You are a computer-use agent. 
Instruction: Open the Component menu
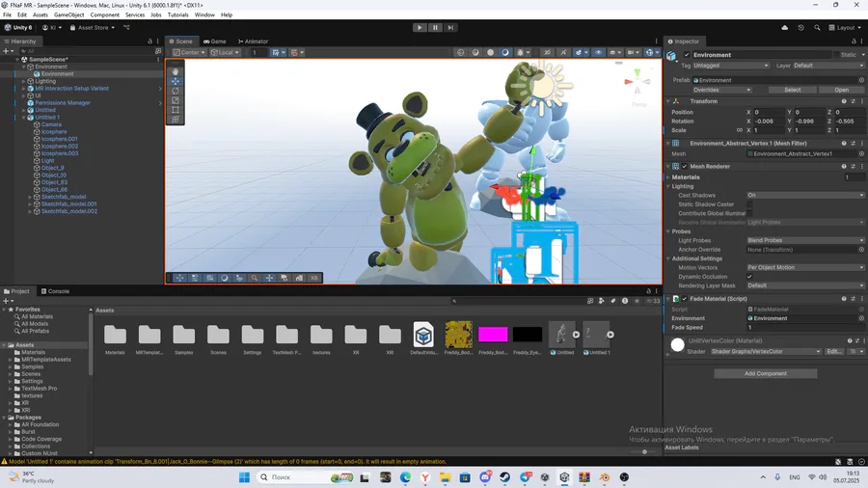pyautogui.click(x=104, y=14)
